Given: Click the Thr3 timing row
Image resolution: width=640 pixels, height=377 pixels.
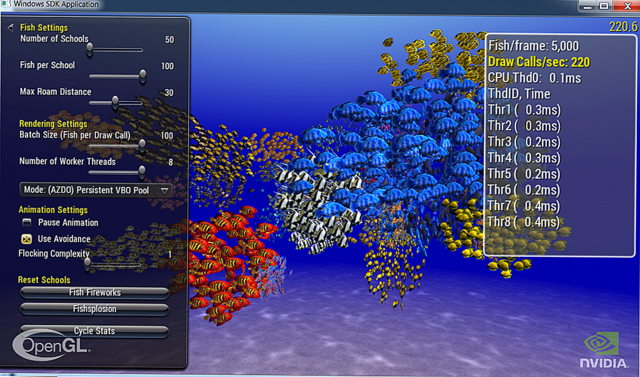Looking at the screenshot, I should point(524,142).
